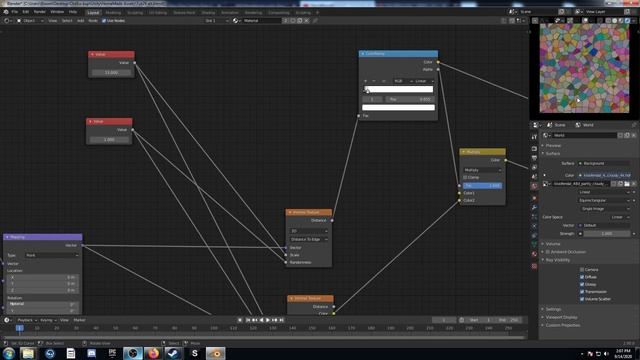Open the Distance To Edge feature dropdown
Viewport: 640px width, 360px height.
309,239
